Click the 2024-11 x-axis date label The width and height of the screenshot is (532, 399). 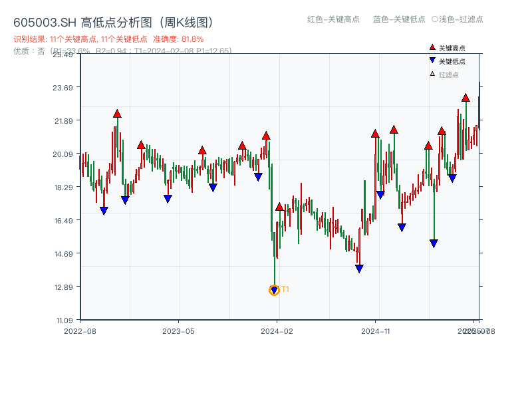pyautogui.click(x=376, y=331)
